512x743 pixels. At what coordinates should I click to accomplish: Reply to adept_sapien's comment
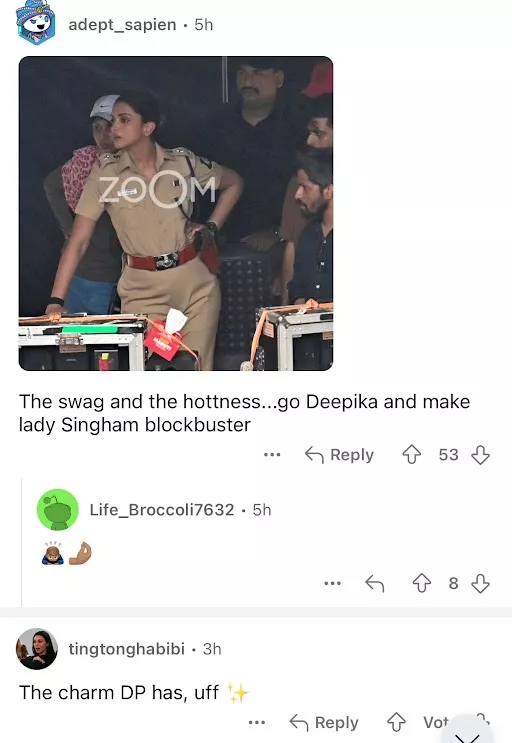(339, 454)
